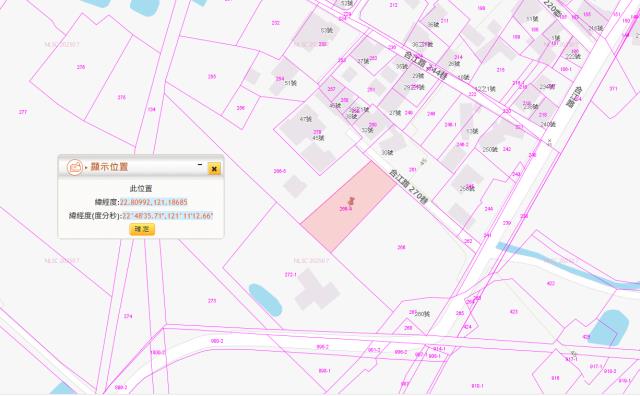Viewport: 640px width, 396px height.
Task: Click parcel number 286 on the map
Action: click(x=241, y=108)
